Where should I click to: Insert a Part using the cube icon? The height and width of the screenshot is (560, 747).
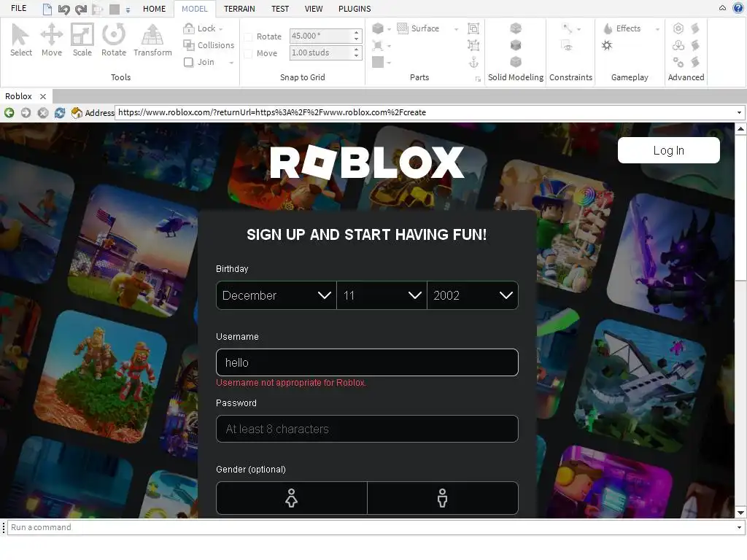(378, 28)
